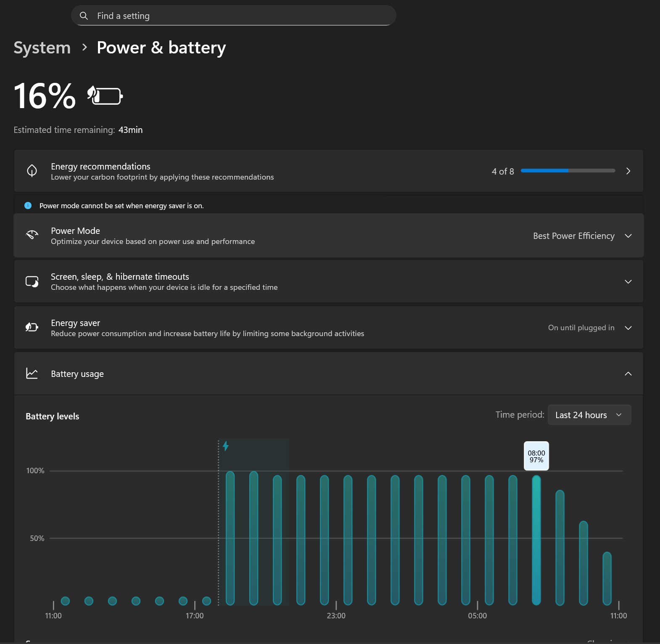Click the large battery status icon
Screen dimensions: 660x644
[105, 96]
